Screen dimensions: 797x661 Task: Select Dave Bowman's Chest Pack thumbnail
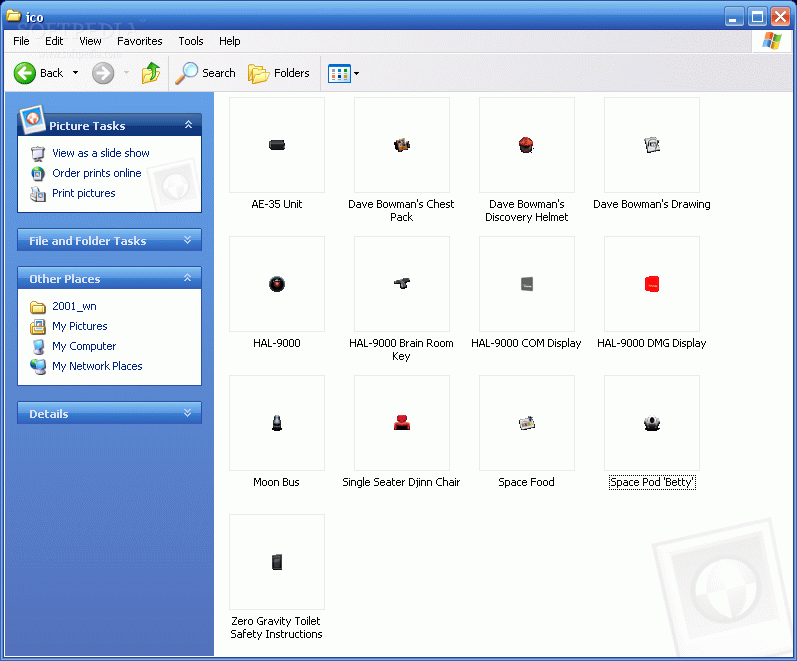coord(402,145)
